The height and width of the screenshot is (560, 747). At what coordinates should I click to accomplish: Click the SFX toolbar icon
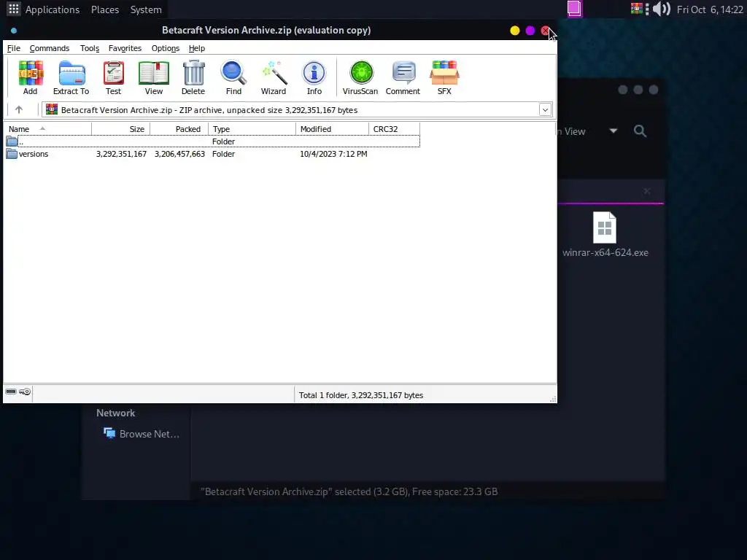pyautogui.click(x=444, y=77)
